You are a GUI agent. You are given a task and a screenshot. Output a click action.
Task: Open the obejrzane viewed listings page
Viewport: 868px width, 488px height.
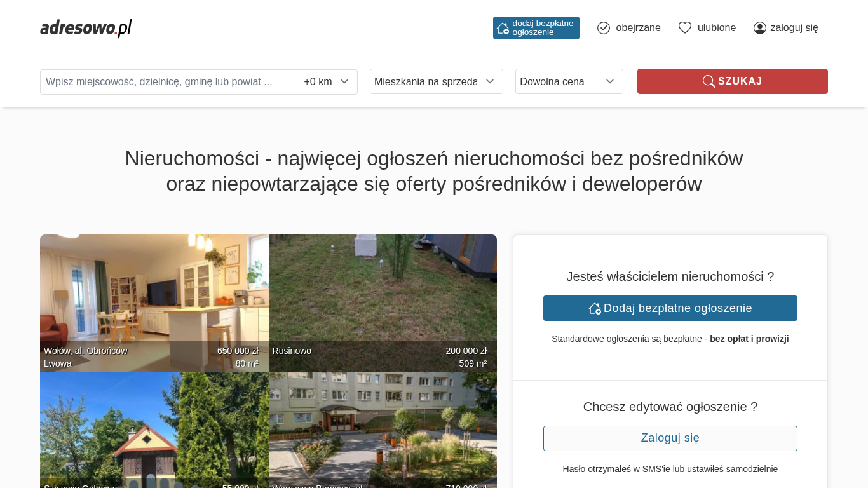pos(637,28)
